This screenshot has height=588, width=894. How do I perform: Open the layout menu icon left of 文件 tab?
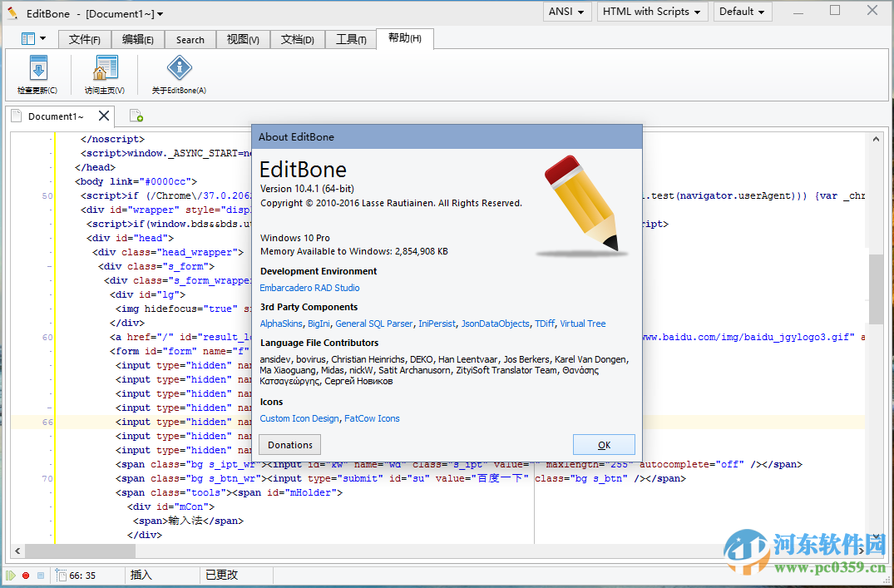click(x=33, y=39)
